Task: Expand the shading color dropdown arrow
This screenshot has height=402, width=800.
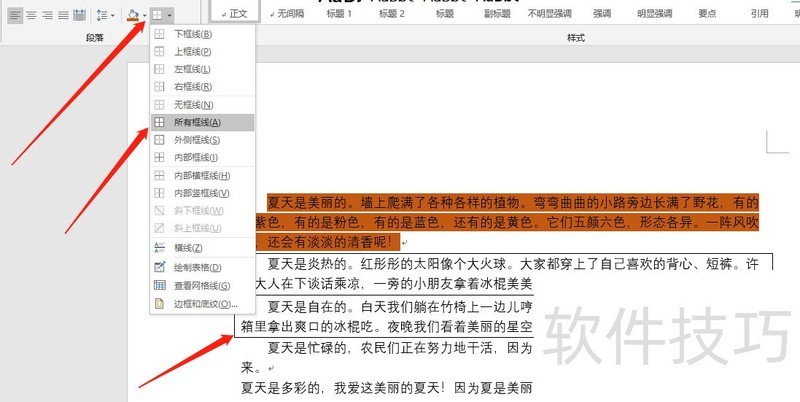Action: point(145,16)
